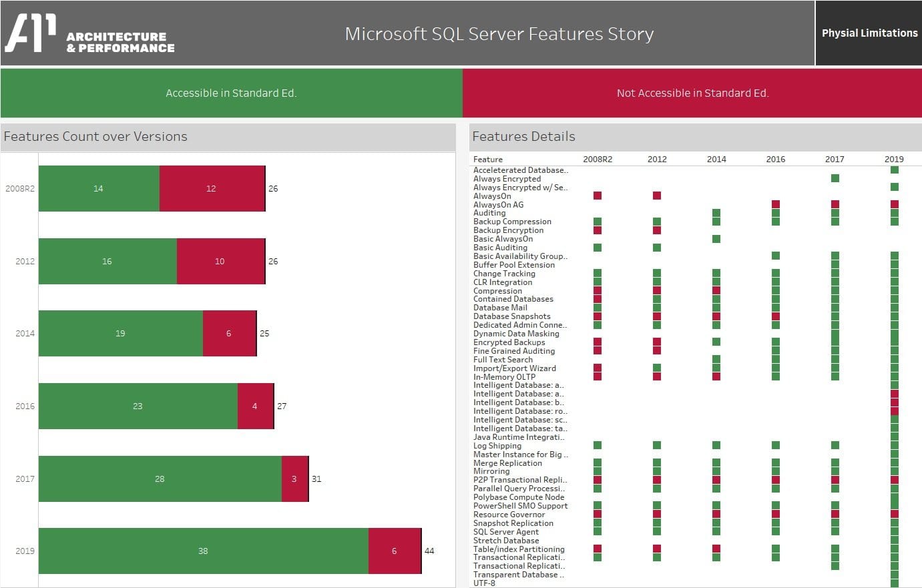Select the red 6 bar segment for 2019

click(x=395, y=551)
